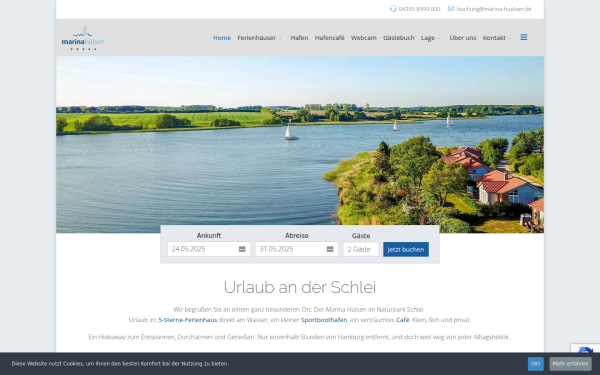Follow the 5-Sterne-Ferienhaus link
Image resolution: width=600 pixels, height=375 pixels.
[188, 320]
